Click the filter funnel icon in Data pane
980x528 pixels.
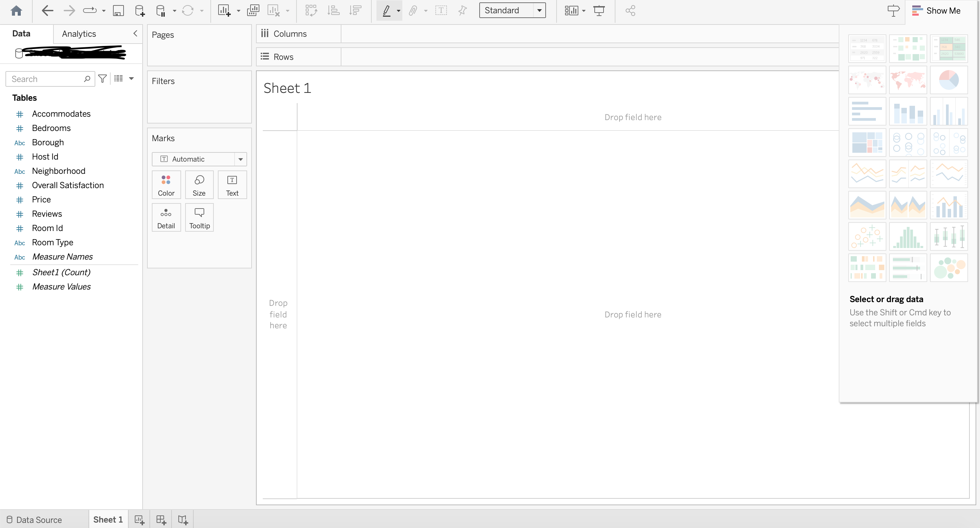(x=102, y=79)
